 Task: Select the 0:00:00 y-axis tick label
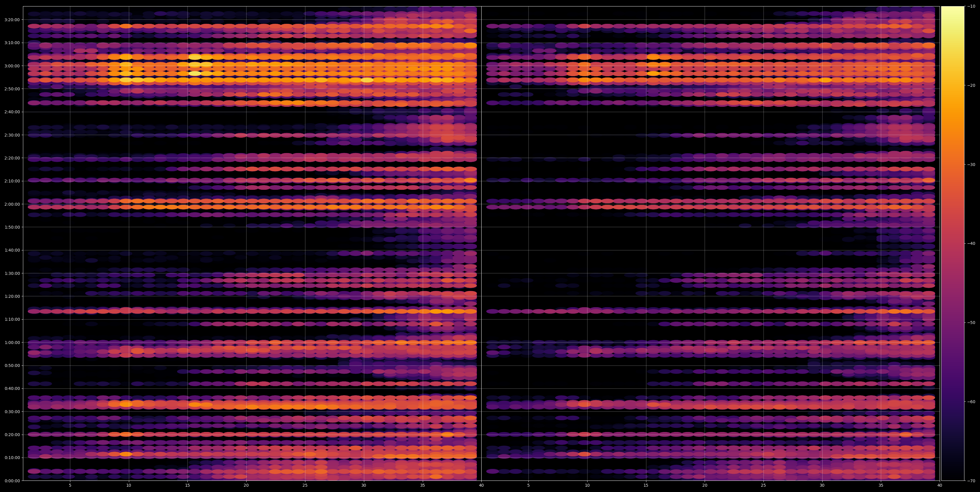12,481
